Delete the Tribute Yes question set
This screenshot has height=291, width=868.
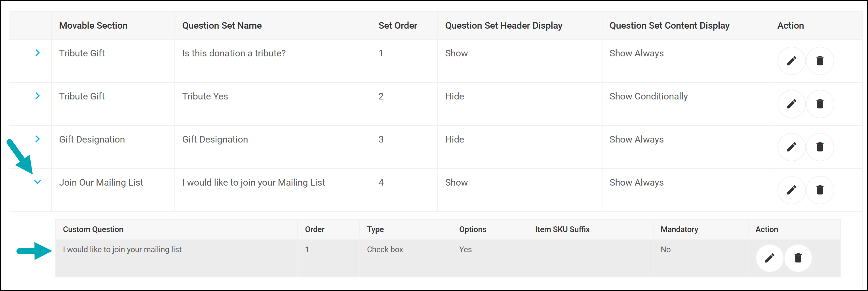(x=820, y=104)
